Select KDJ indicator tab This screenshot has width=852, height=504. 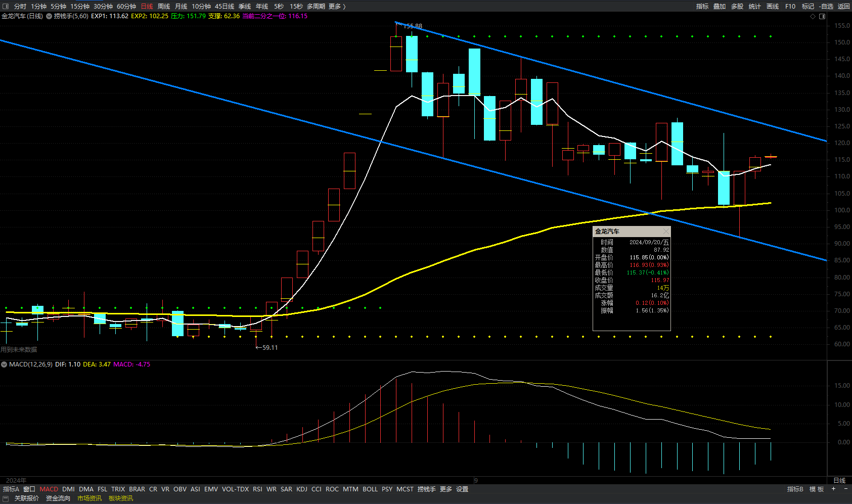[302, 489]
